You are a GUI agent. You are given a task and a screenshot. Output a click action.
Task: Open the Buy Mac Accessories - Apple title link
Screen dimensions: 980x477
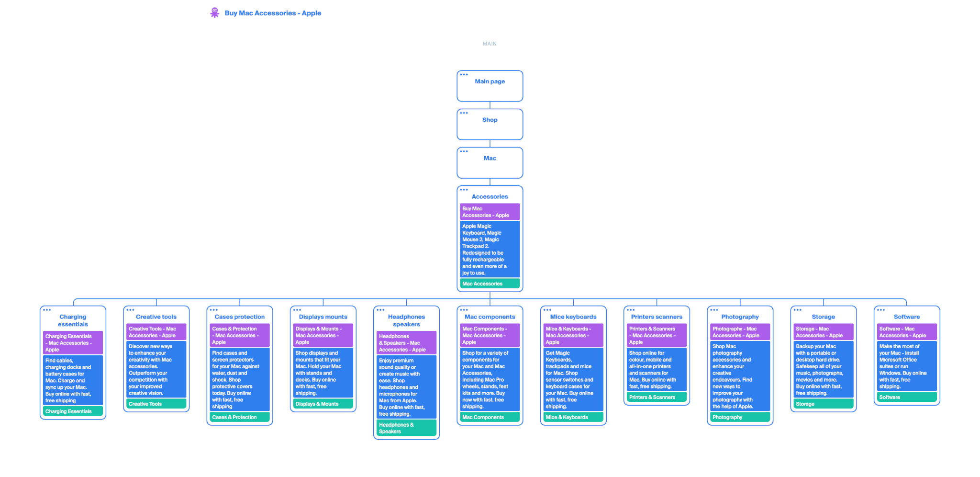coord(273,13)
